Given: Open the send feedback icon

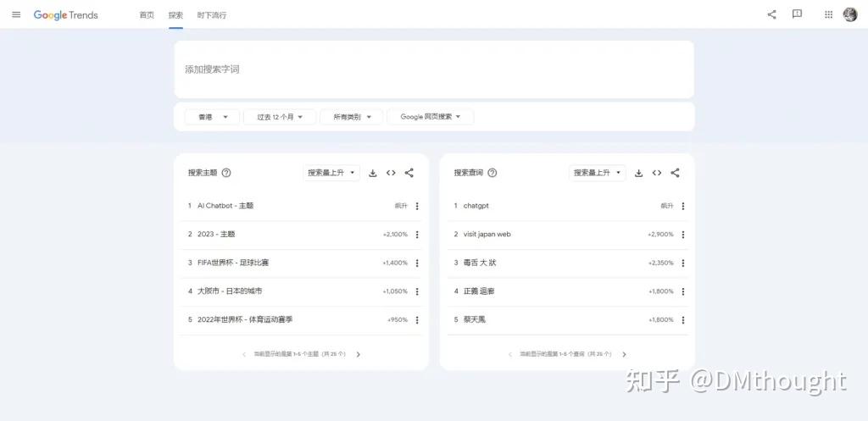Looking at the screenshot, I should (797, 14).
